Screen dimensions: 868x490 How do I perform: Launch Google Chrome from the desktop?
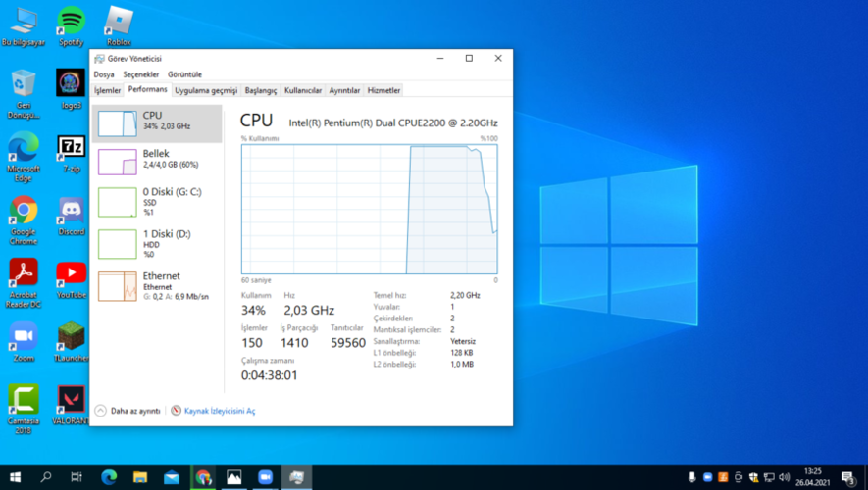coord(24,220)
